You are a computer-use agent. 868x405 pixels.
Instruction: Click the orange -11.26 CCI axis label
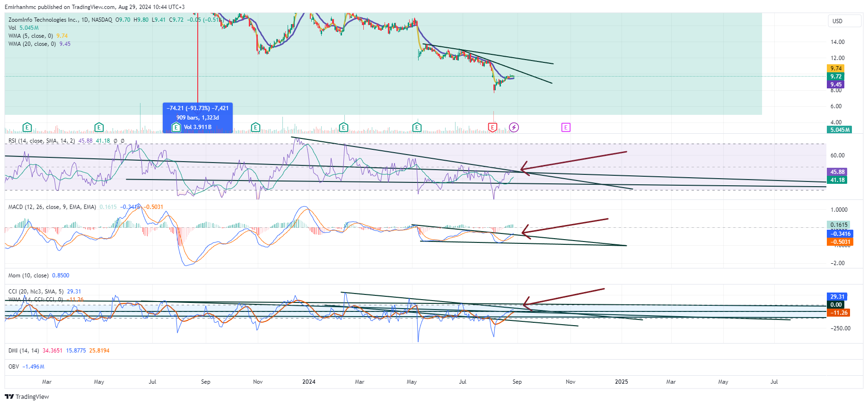(839, 313)
